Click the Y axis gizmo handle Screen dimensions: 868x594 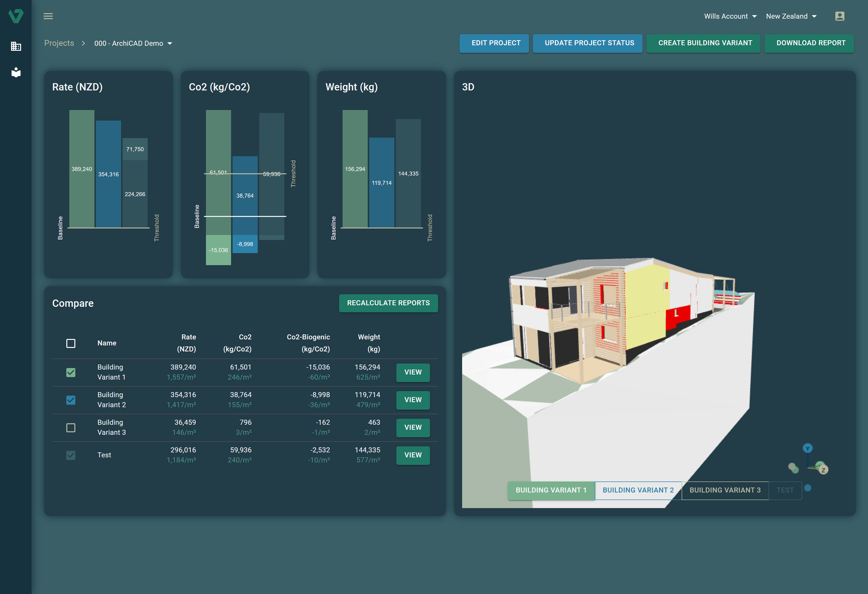pyautogui.click(x=808, y=448)
